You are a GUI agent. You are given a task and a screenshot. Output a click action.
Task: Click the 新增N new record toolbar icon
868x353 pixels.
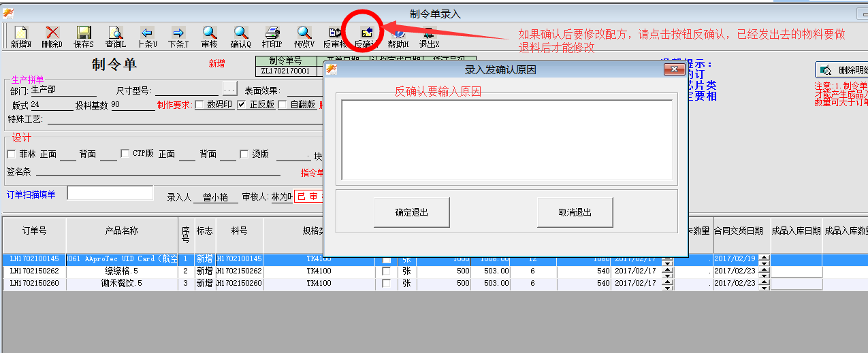(x=21, y=37)
